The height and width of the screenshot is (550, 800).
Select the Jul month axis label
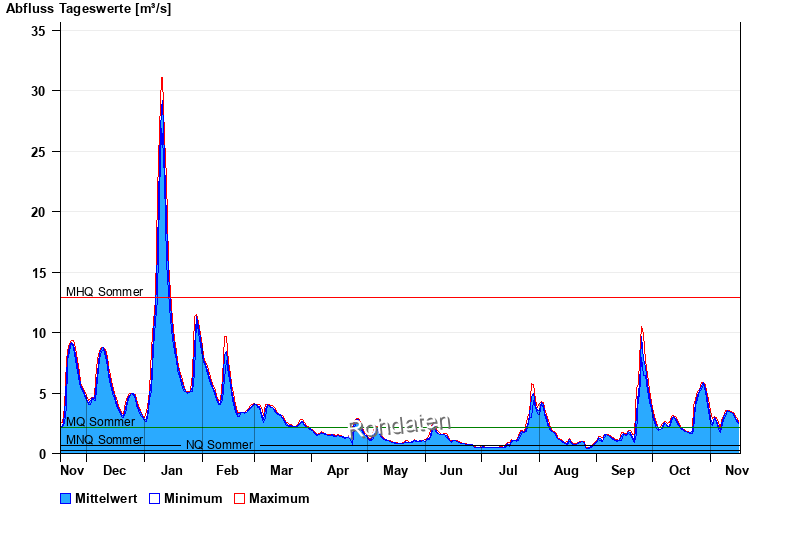point(508,471)
